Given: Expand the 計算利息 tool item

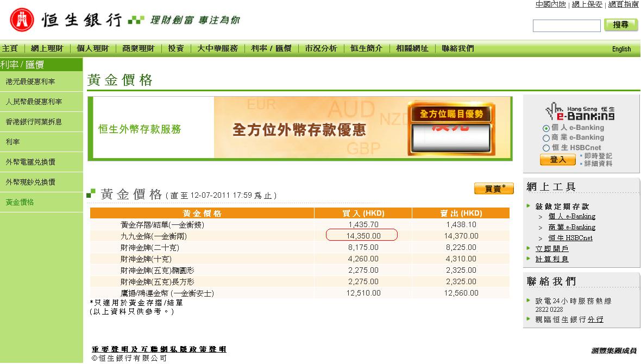Looking at the screenshot, I should tap(552, 259).
